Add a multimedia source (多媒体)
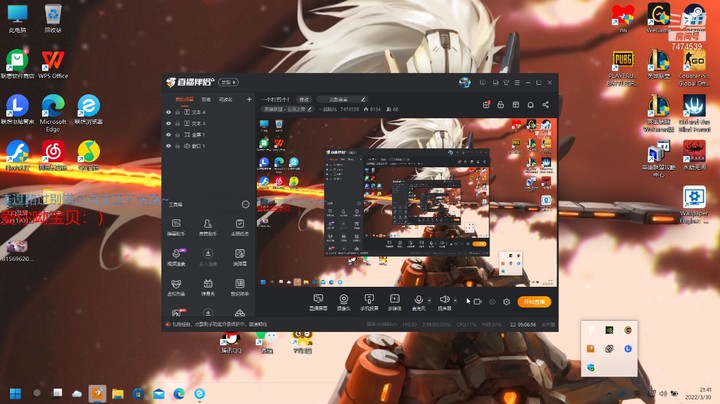 [x=394, y=303]
